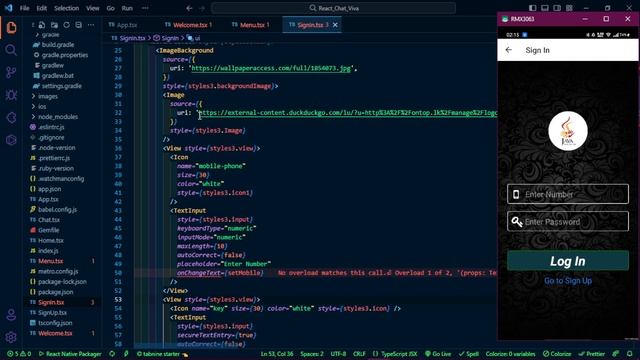This screenshot has height=360, width=640.
Task: Tap the Log In button on phone
Action: click(568, 261)
